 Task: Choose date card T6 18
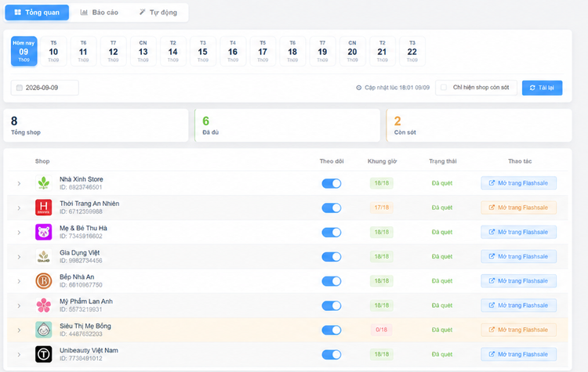[292, 52]
